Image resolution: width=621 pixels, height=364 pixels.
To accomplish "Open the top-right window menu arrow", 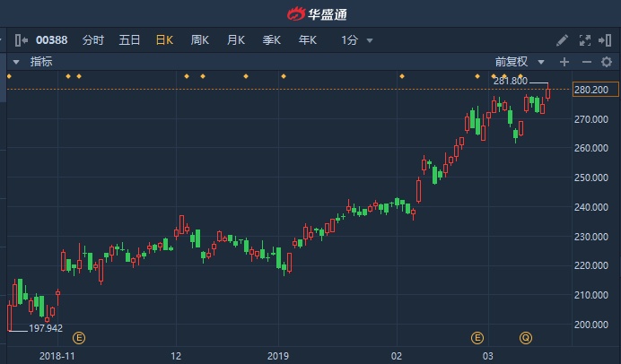I will (607, 40).
